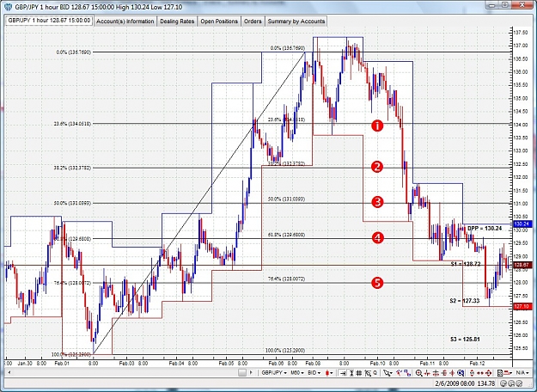Click the chart zoom-region icon left of the Q icon
This screenshot has height=392, width=537.
tap(368, 373)
